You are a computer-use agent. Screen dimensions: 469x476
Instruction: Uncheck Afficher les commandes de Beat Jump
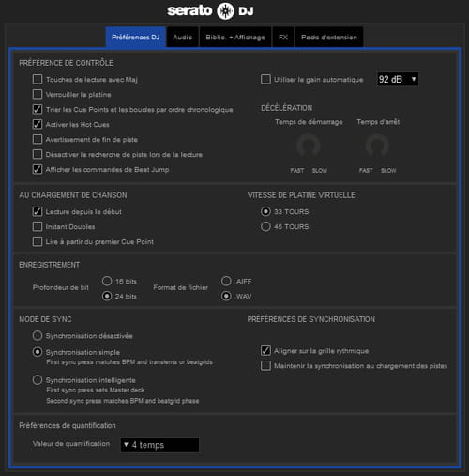(x=38, y=169)
